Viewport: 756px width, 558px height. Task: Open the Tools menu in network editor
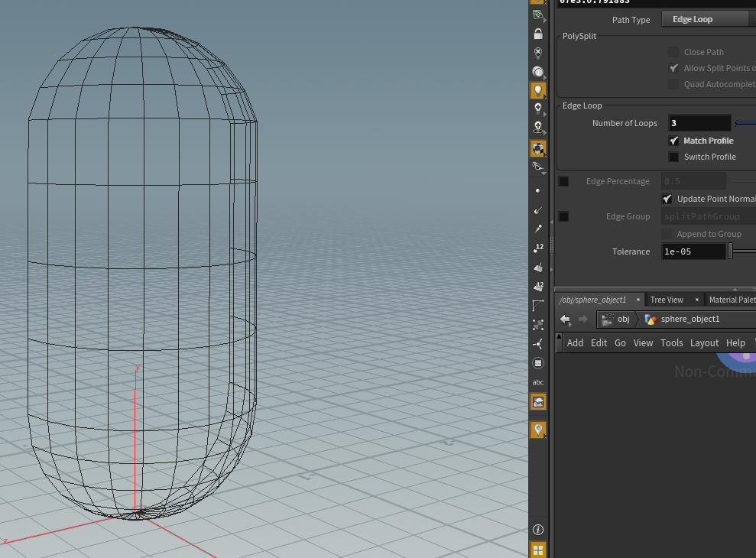coord(671,343)
